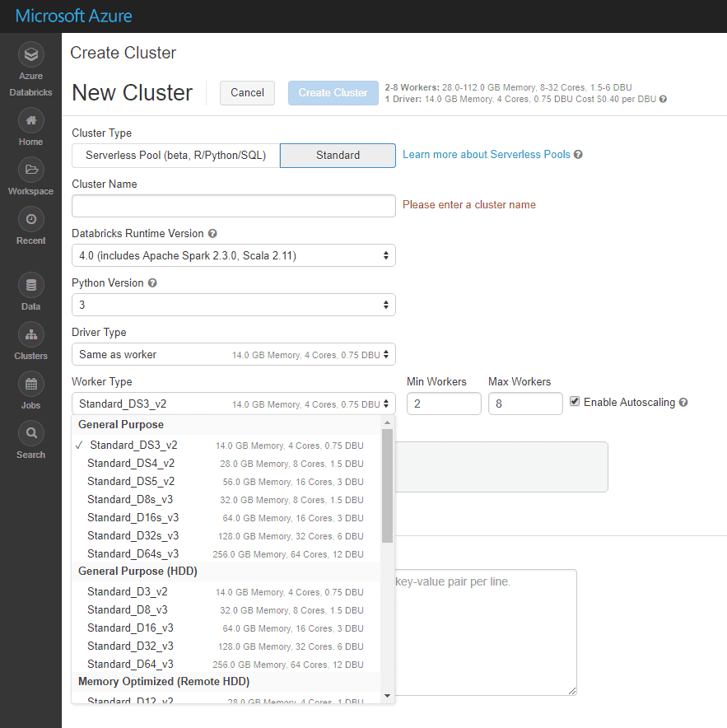Viewport: 727px width, 728px height.
Task: Choose Standard_D8_v3 HDD worker option
Action: coord(226,610)
